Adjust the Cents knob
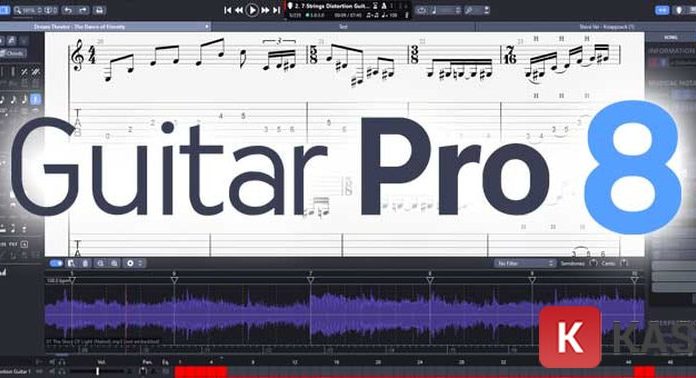This screenshot has height=378, width=696. [x=624, y=263]
